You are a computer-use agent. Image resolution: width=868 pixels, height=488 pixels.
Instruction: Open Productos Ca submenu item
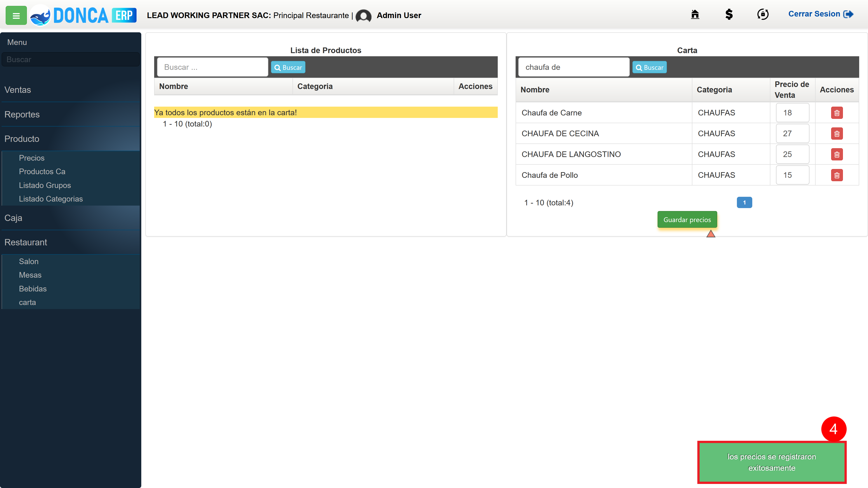point(42,171)
